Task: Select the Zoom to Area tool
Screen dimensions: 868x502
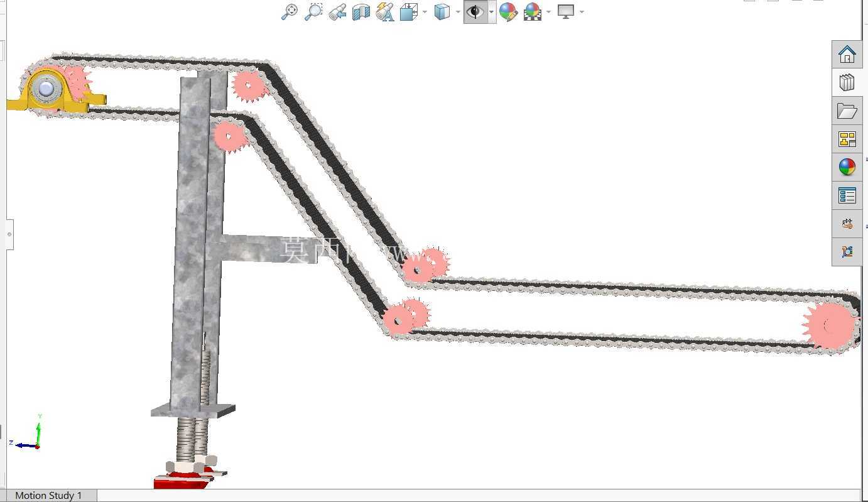Action: pyautogui.click(x=313, y=11)
